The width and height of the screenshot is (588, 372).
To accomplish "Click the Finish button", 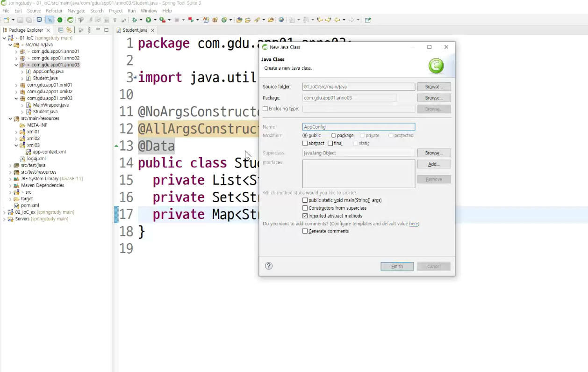I will pos(397,266).
